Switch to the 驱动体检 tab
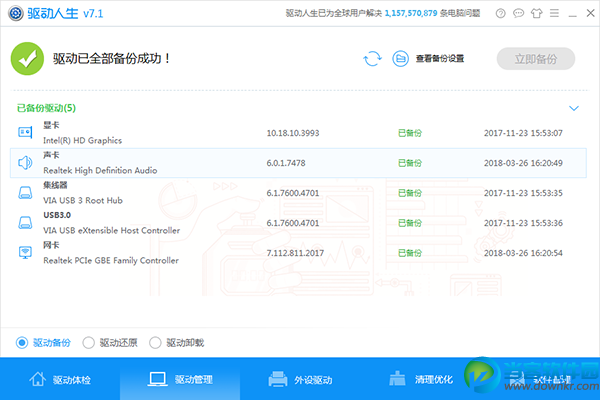Screen dimensions: 600x400 tap(60, 379)
